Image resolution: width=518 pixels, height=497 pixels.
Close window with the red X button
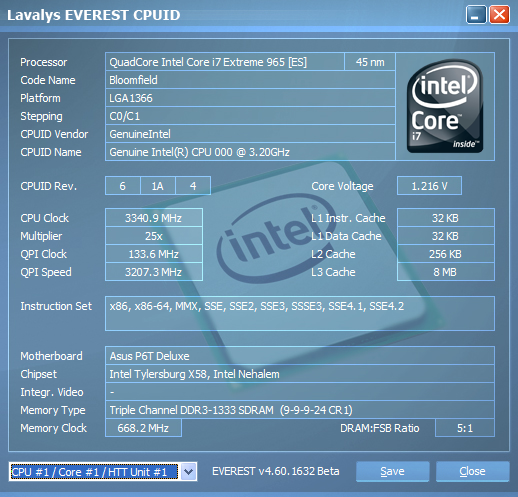(499, 15)
